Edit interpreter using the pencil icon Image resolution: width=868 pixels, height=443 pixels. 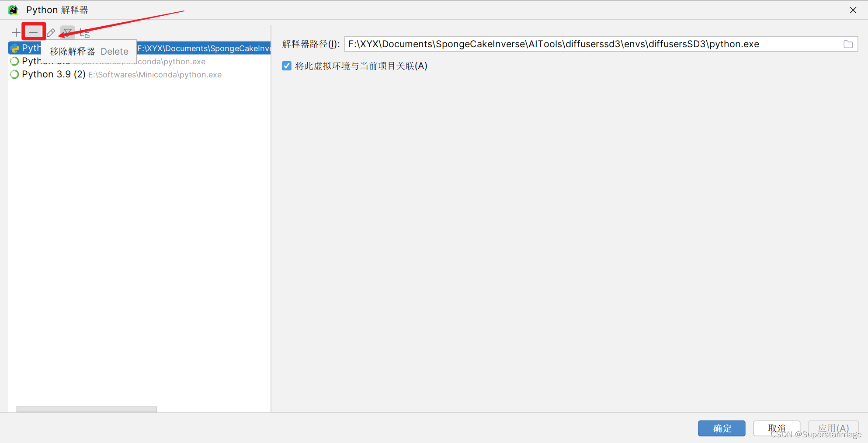tap(51, 32)
